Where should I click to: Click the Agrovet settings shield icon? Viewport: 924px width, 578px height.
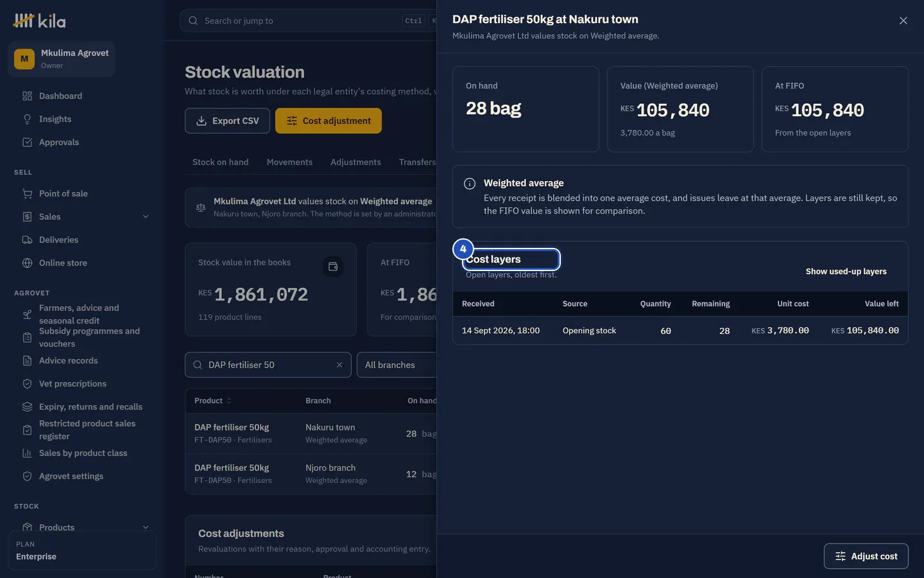click(27, 477)
